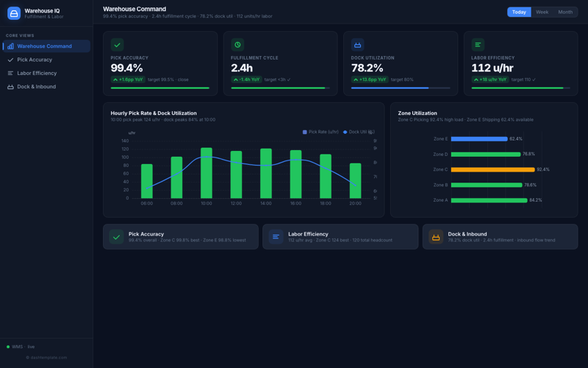Click the WMS live status indicator
Image resolution: width=588 pixels, height=368 pixels.
click(21, 347)
